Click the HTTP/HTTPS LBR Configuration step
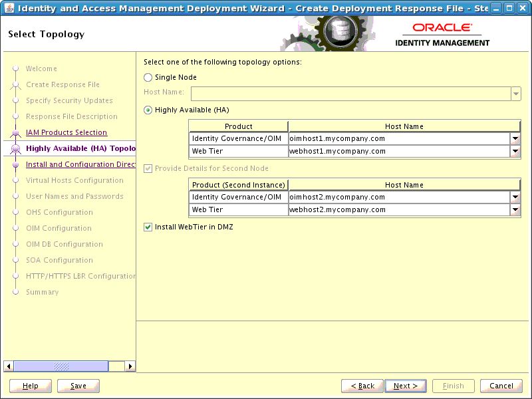 [80, 276]
